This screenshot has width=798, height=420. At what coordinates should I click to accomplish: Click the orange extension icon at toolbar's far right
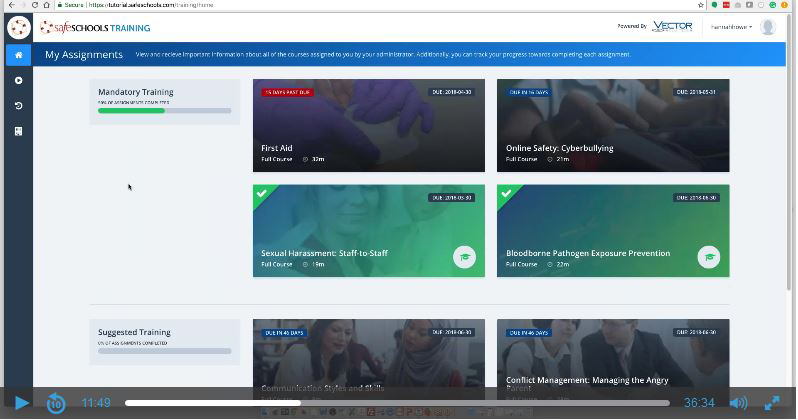[x=784, y=5]
